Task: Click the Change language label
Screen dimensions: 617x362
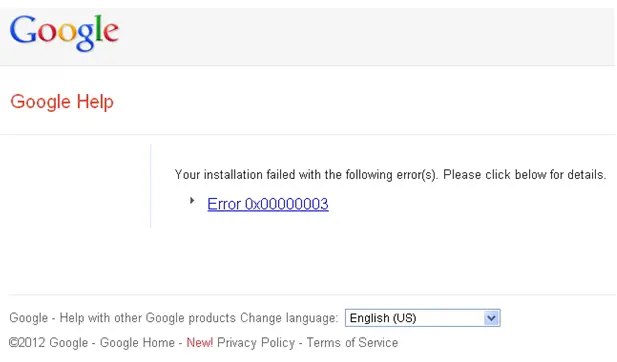Action: pos(289,318)
